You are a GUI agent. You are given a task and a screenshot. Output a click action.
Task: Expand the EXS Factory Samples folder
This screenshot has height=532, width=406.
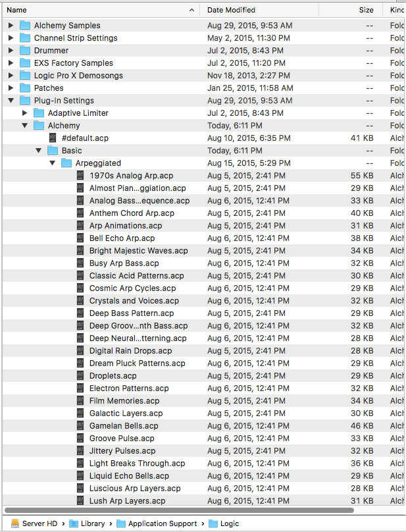point(11,63)
